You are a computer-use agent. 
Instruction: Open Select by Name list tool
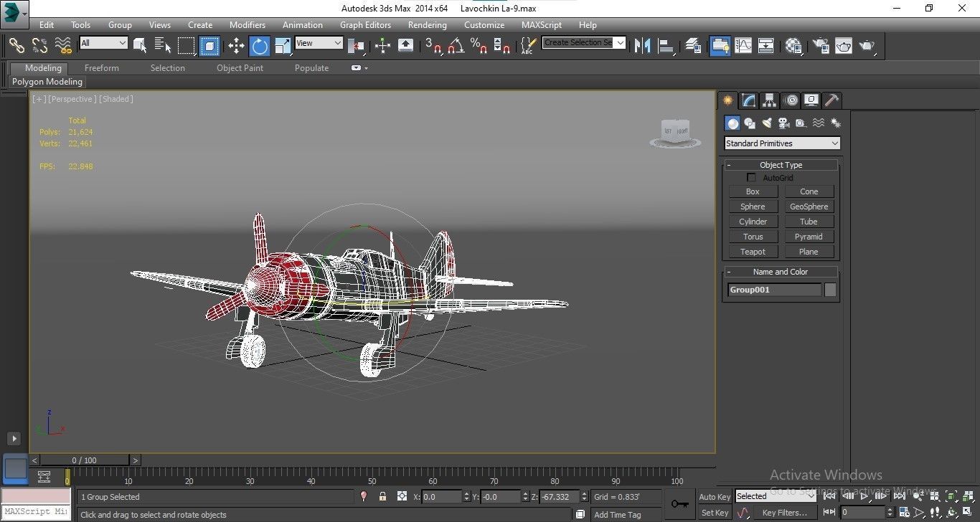point(163,46)
